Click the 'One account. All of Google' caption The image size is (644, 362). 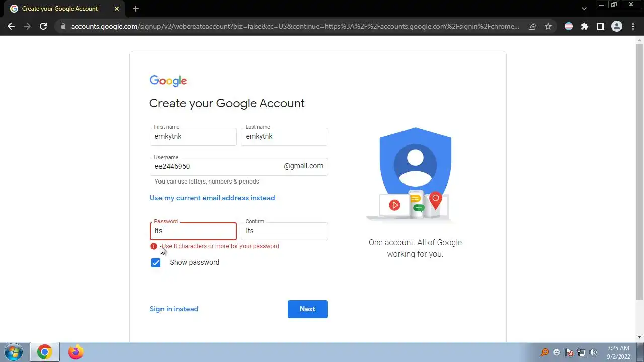pyautogui.click(x=415, y=248)
